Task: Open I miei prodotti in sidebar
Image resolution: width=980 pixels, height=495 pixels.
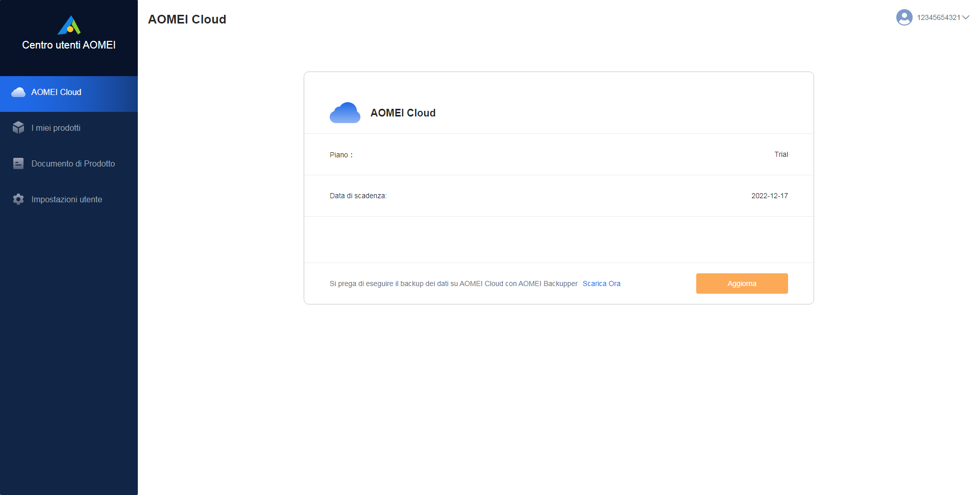Action: coord(69,128)
